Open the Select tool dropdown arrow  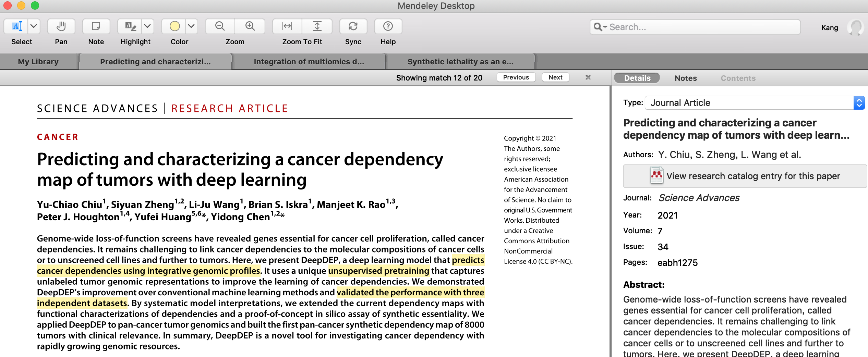point(34,26)
